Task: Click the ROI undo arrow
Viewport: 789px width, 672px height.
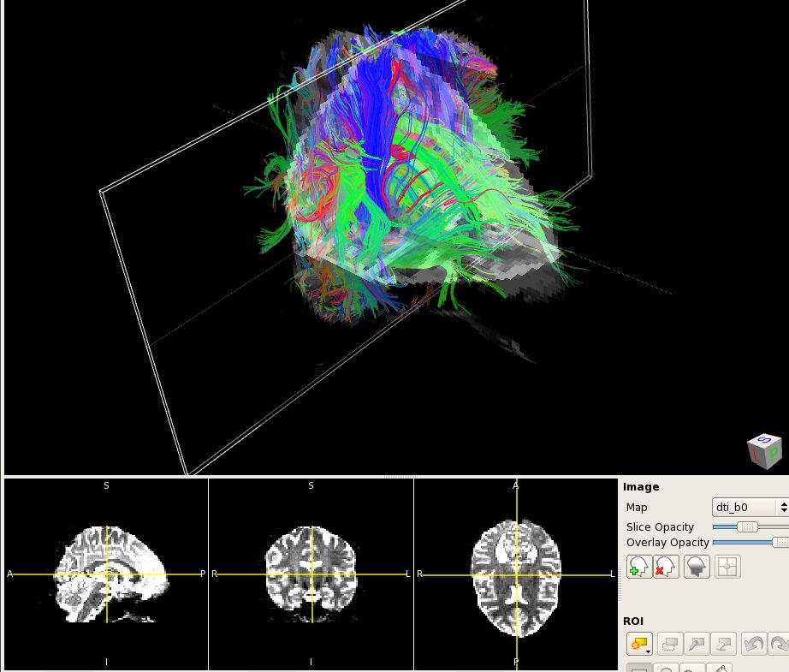Action: (x=754, y=644)
